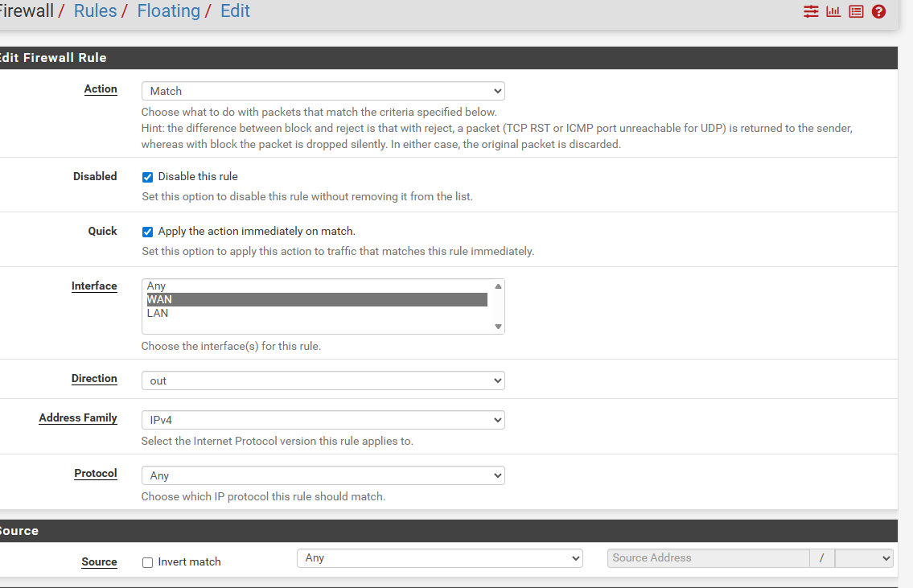
Task: Open the Action dropdown showing Match
Action: [323, 91]
